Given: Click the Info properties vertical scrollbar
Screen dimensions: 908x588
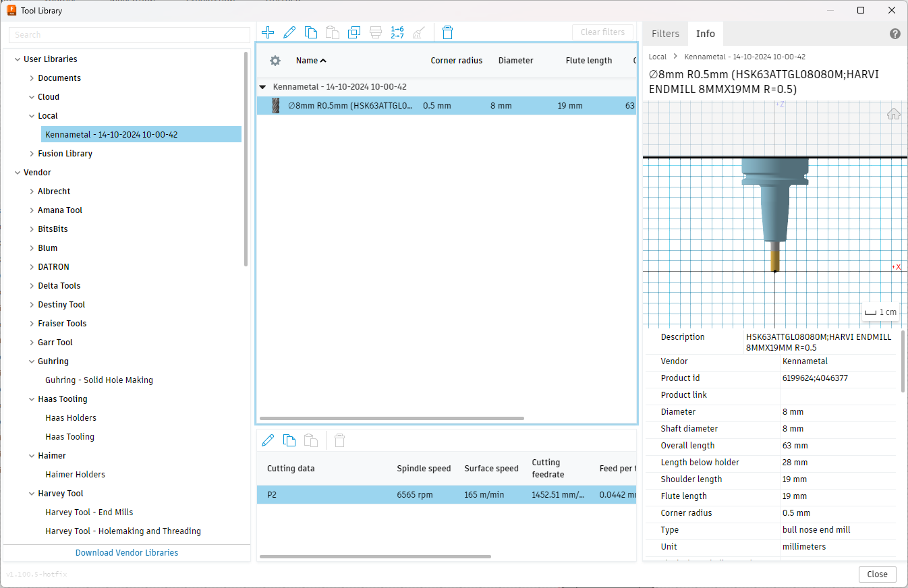Looking at the screenshot, I should click(x=903, y=361).
